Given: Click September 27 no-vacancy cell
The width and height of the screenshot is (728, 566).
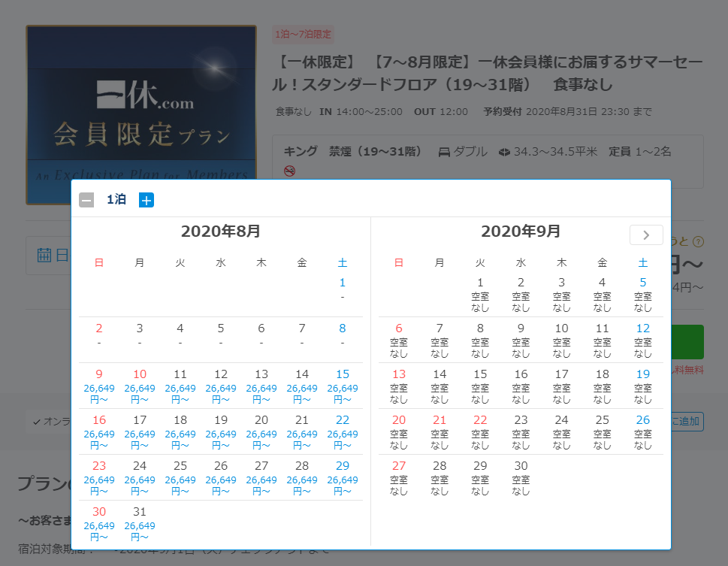Looking at the screenshot, I should coord(399,478).
